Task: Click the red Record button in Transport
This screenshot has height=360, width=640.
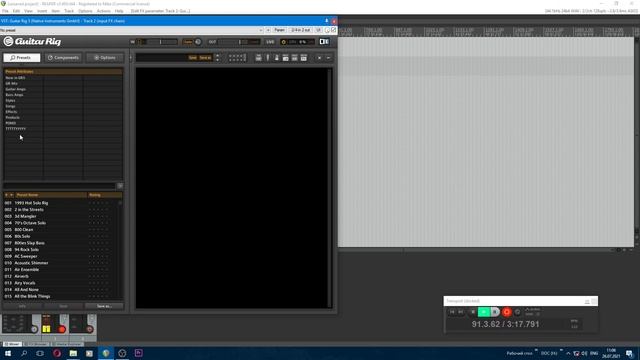Action: click(507, 312)
